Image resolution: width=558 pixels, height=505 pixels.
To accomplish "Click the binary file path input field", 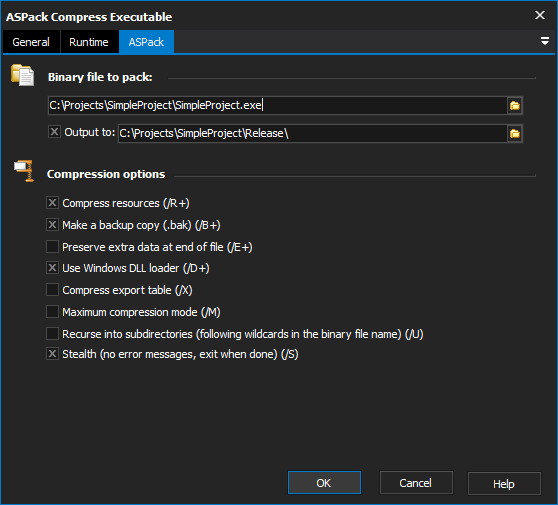I will (278, 106).
